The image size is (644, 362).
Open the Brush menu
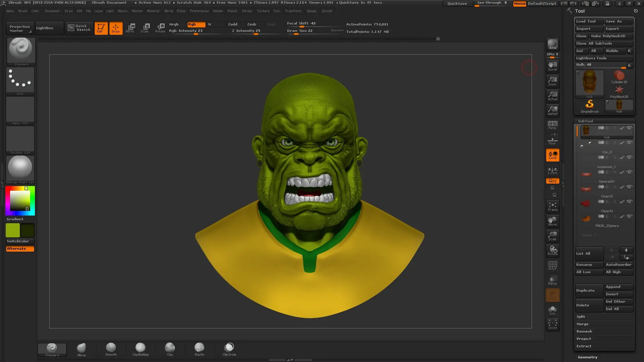pos(23,11)
